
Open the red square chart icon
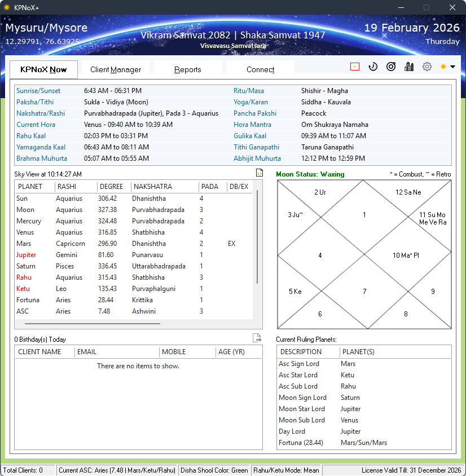(355, 67)
